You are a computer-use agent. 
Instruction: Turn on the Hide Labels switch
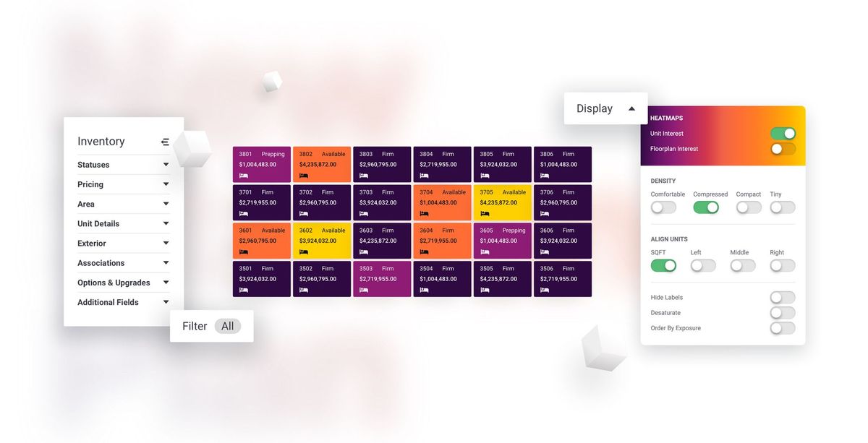click(x=782, y=297)
